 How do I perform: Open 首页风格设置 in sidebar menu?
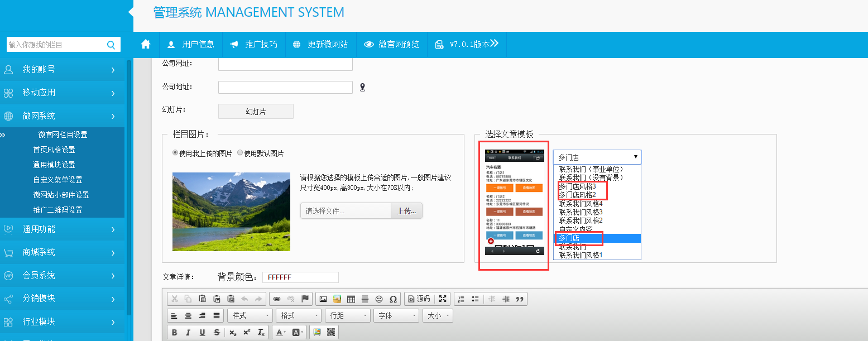54,150
